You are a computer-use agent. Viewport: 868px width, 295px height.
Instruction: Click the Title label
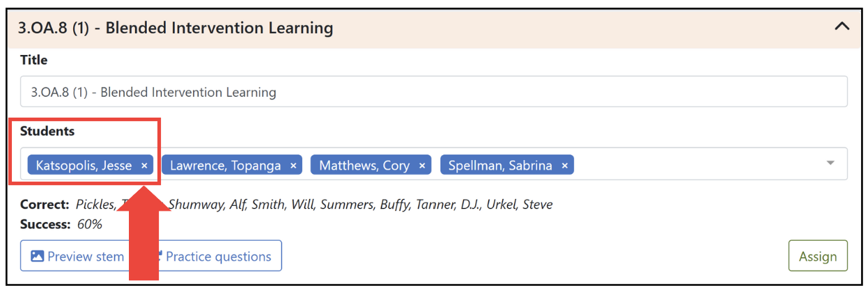click(34, 60)
